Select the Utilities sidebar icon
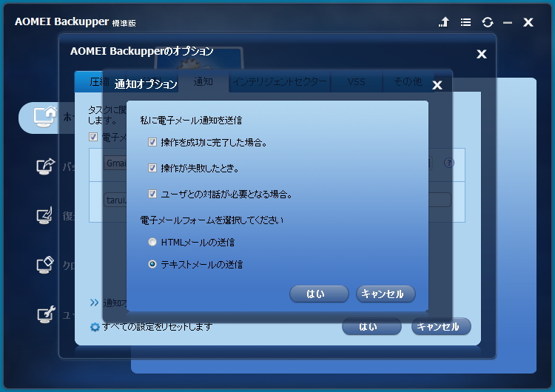This screenshot has height=392, width=555. [x=46, y=314]
